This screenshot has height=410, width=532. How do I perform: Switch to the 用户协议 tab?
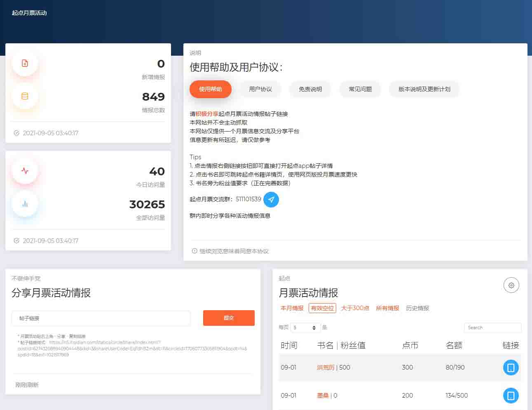[x=260, y=89]
